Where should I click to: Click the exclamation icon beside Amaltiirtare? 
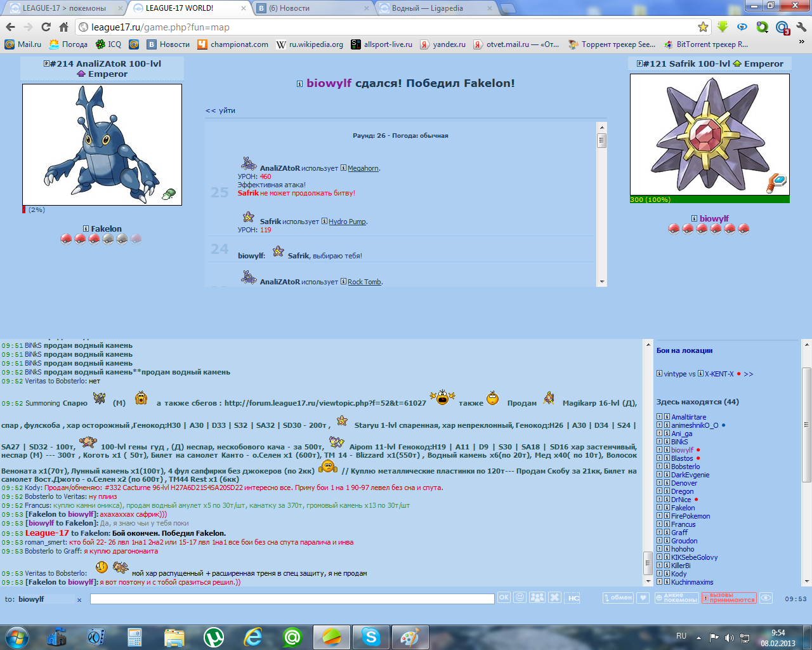coord(659,417)
